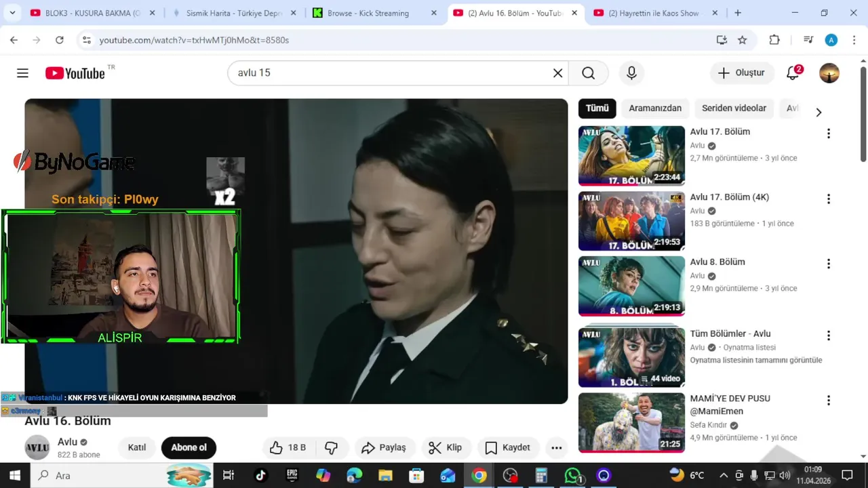The height and width of the screenshot is (488, 868).
Task: Open Microsoft Store from the taskbar
Action: (x=416, y=475)
